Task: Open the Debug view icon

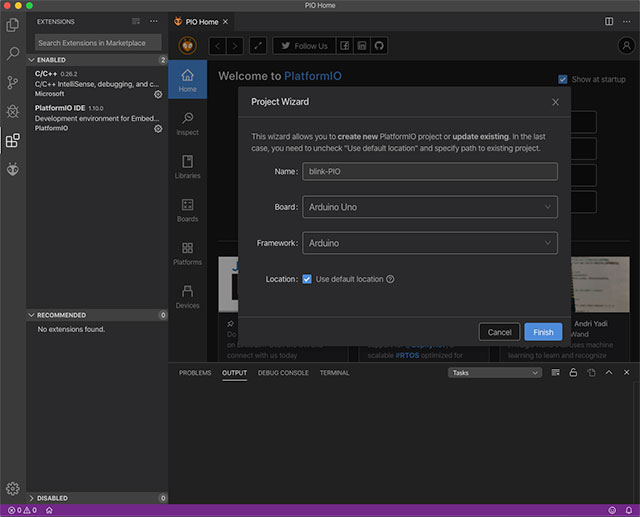Action: click(13, 111)
